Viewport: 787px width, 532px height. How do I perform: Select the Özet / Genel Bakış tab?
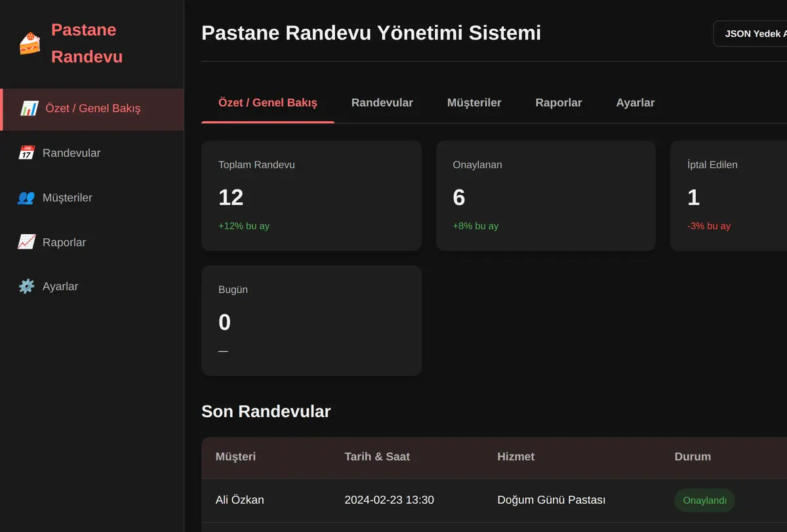pos(268,103)
